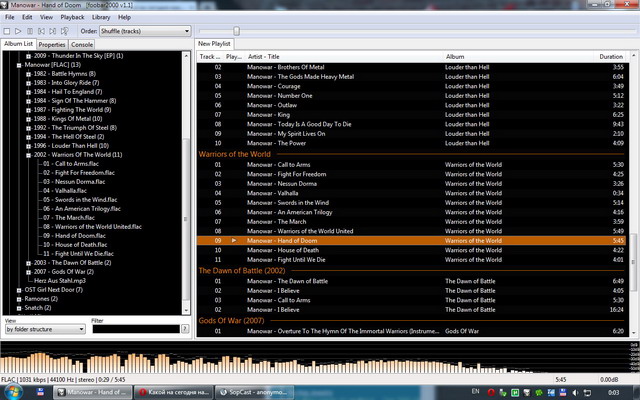Click the Filter help question-mark button
This screenshot has width=640, height=400.
coord(185,329)
